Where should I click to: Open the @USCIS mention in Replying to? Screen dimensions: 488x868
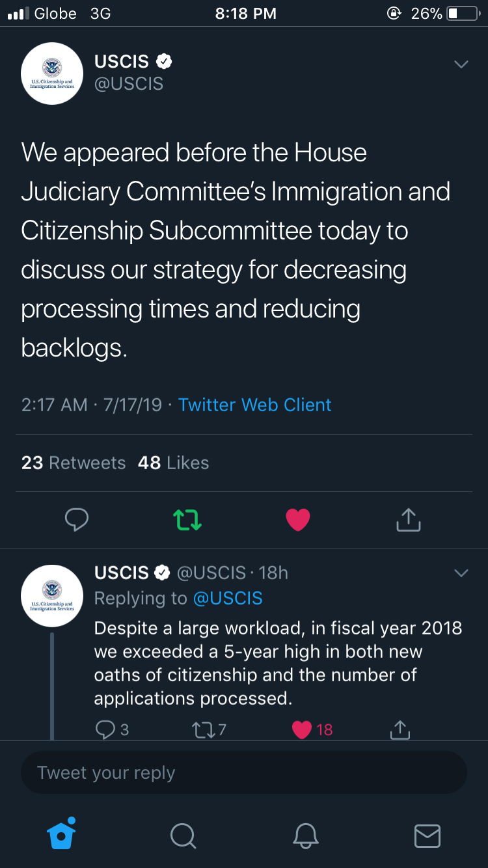tap(228, 598)
